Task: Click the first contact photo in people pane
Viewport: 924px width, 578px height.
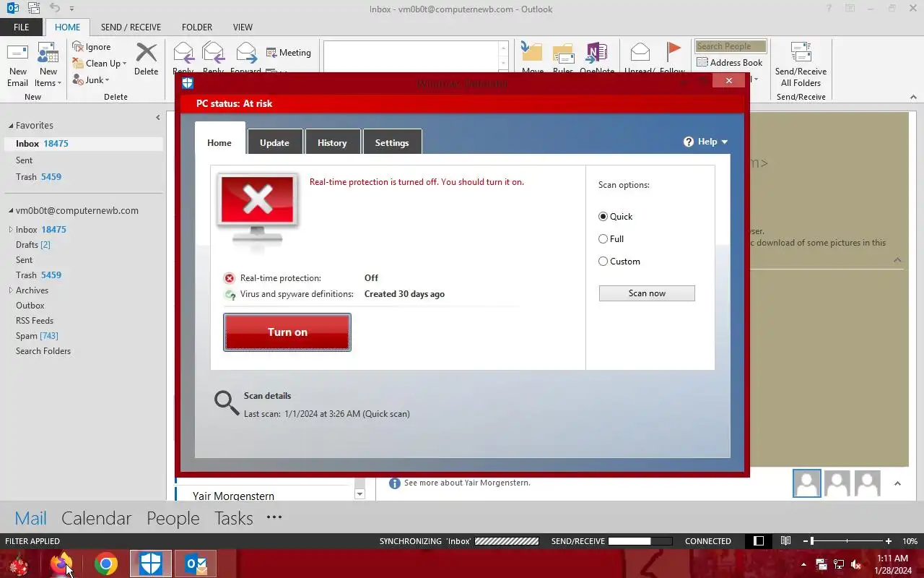Action: point(807,483)
